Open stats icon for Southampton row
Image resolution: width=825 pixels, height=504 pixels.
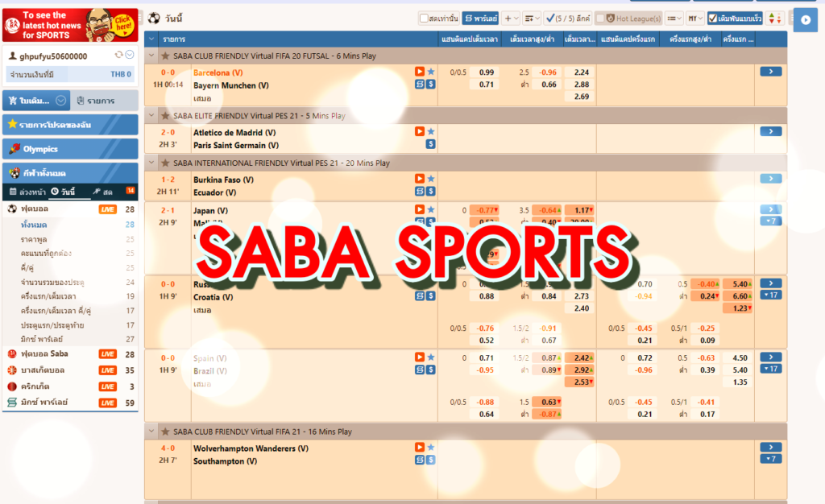(419, 460)
